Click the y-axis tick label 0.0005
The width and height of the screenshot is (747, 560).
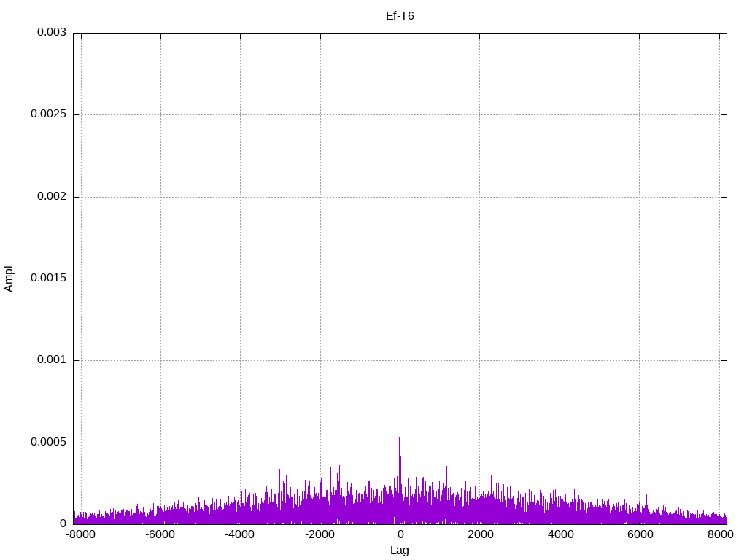(48, 443)
